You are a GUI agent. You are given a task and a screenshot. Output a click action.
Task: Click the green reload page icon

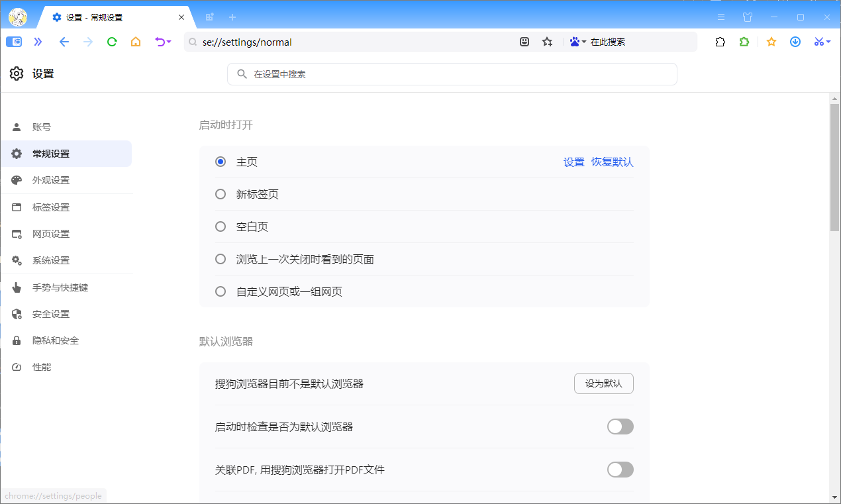tap(112, 42)
